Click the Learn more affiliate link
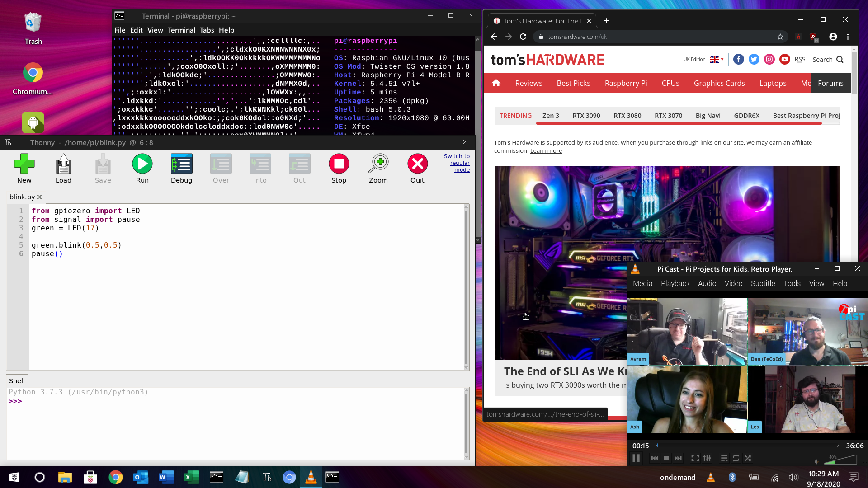 [546, 150]
